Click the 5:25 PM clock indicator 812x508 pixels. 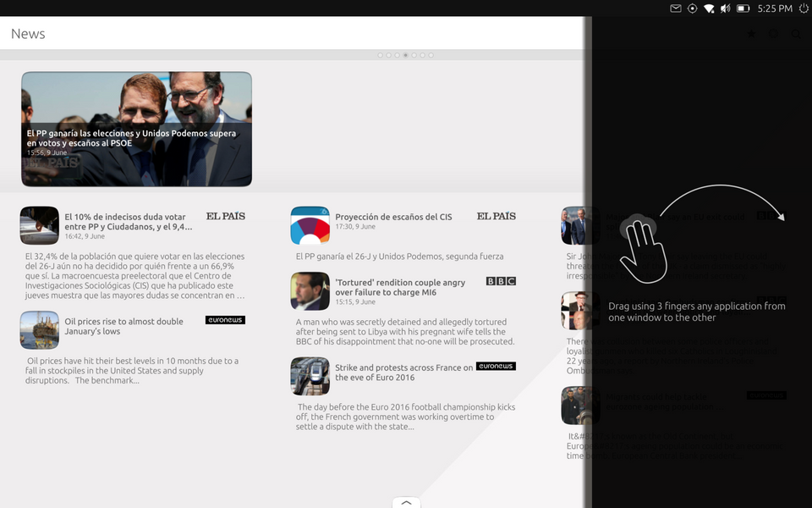click(x=775, y=8)
